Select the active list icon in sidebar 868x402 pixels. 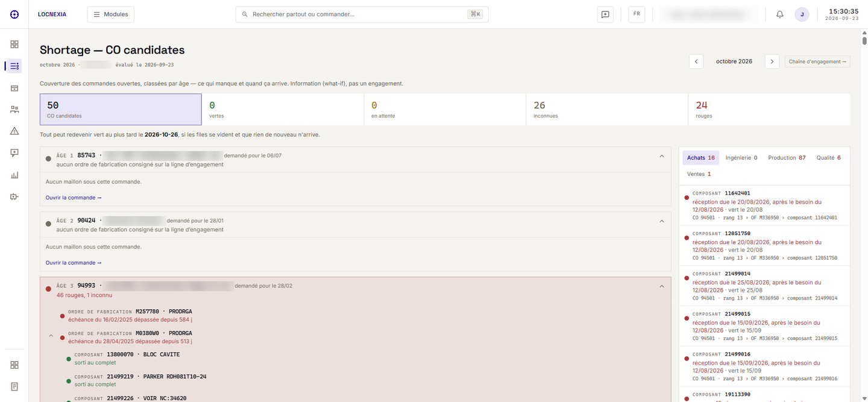coord(14,66)
